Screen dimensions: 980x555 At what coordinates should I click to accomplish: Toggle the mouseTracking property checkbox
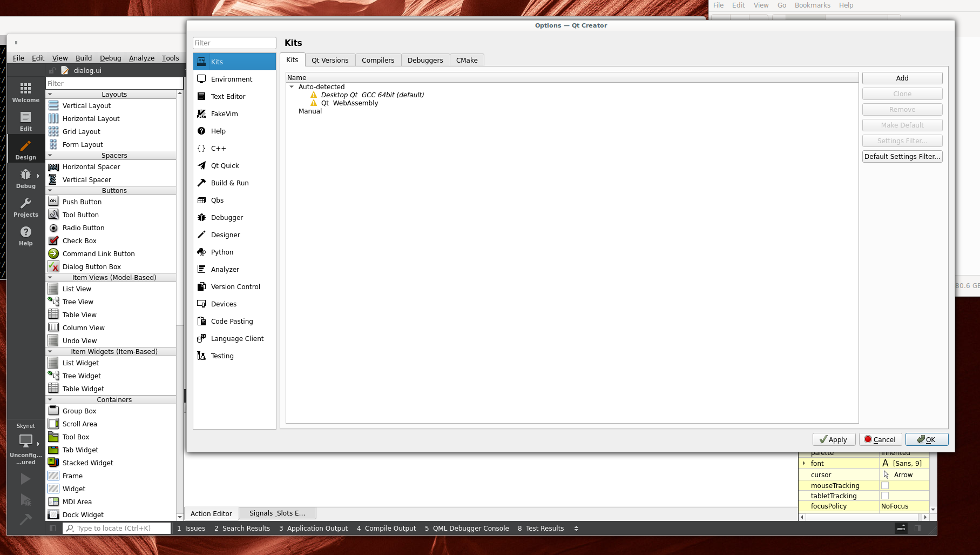coord(884,485)
